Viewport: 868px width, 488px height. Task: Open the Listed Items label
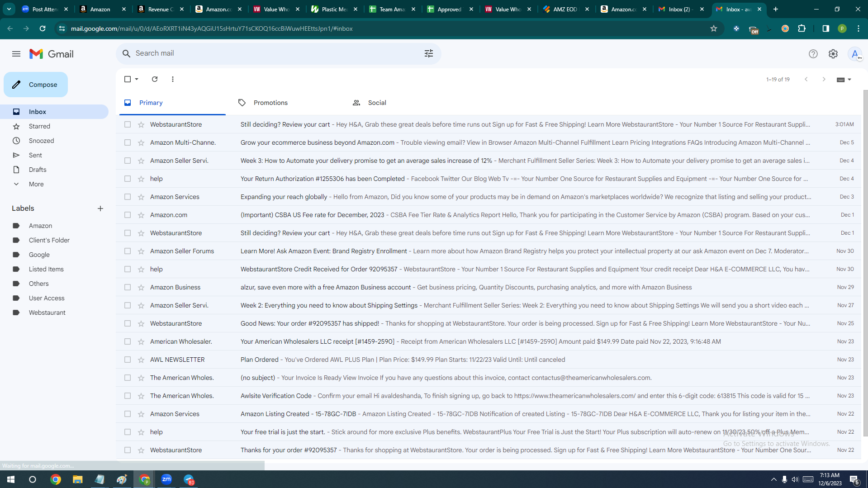(x=46, y=269)
